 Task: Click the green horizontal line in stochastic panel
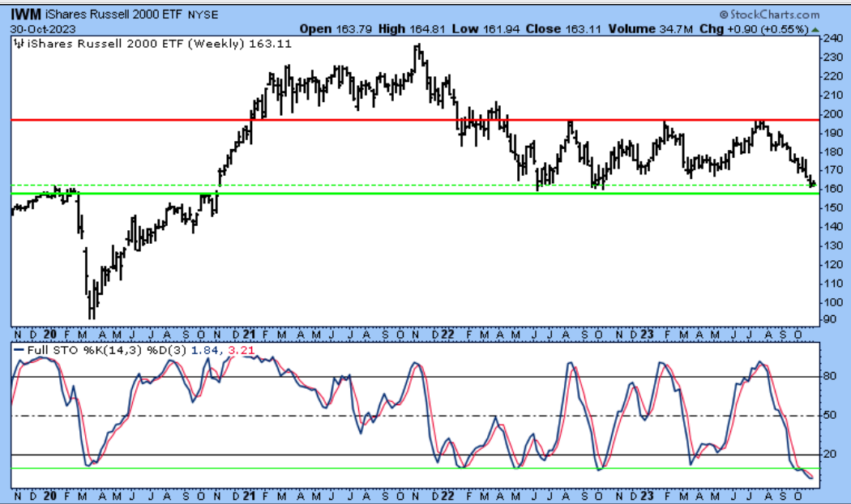tap(415, 468)
